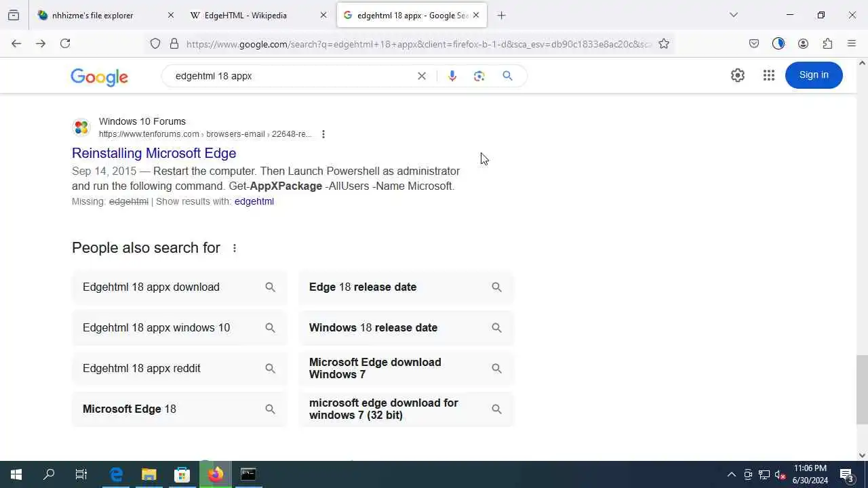Sign in to Google
868x488 pixels.
(x=814, y=75)
